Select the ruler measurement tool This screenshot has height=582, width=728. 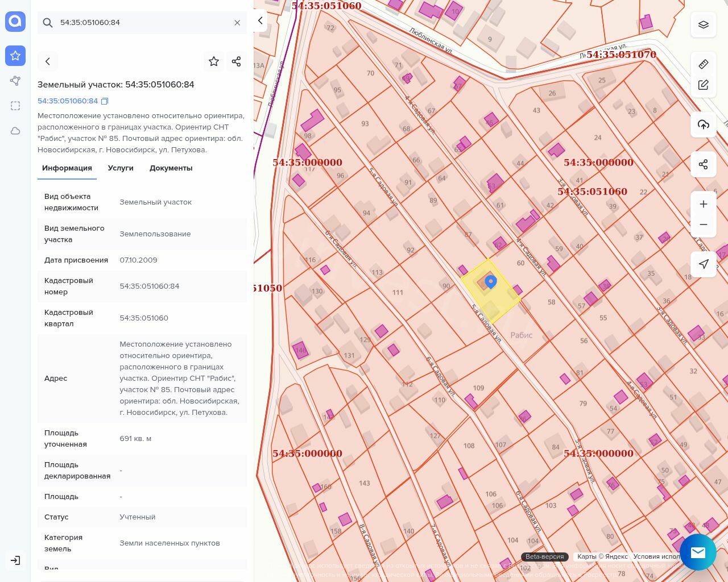(x=704, y=64)
